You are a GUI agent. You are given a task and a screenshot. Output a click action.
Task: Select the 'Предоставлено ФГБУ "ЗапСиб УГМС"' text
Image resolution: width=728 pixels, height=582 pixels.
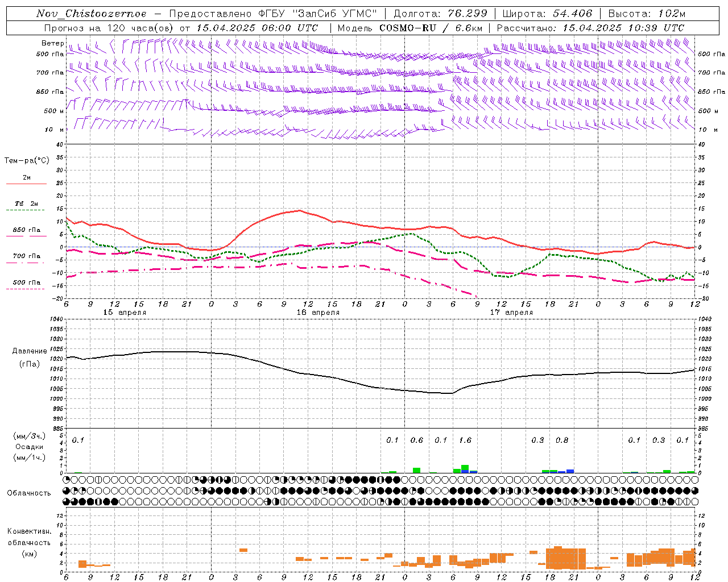click(274, 14)
